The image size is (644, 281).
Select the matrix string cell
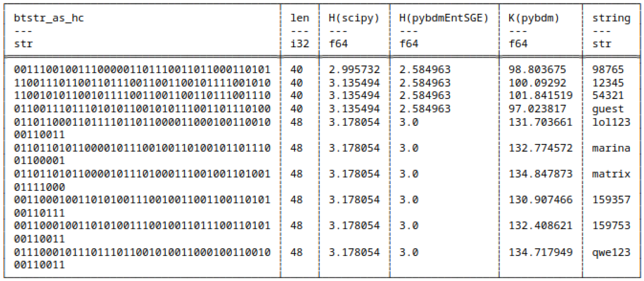611,174
